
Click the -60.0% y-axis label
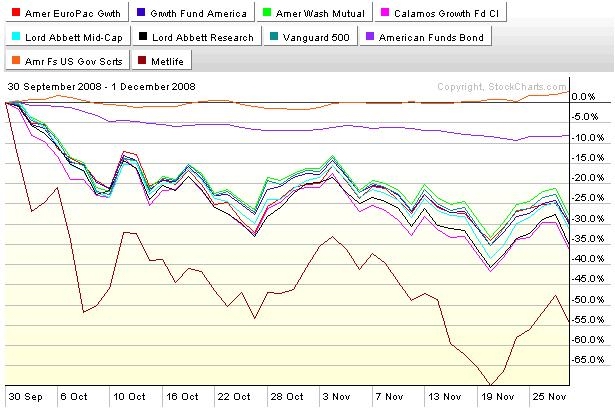coord(588,340)
